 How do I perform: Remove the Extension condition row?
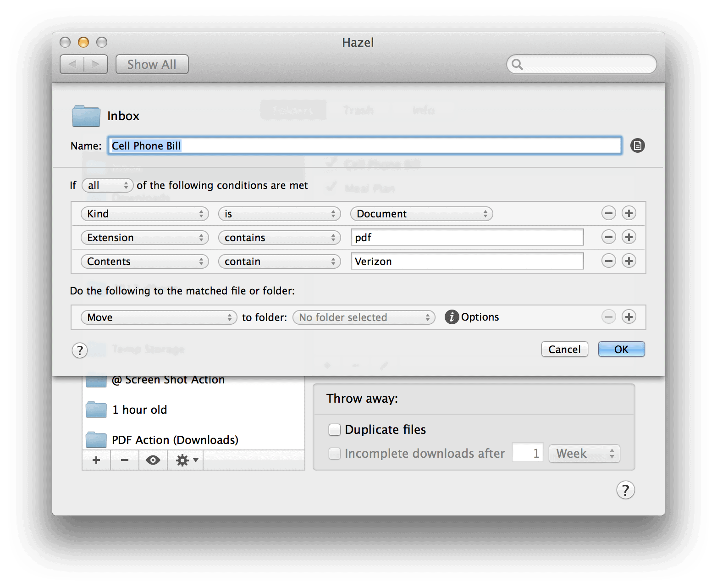(x=608, y=237)
